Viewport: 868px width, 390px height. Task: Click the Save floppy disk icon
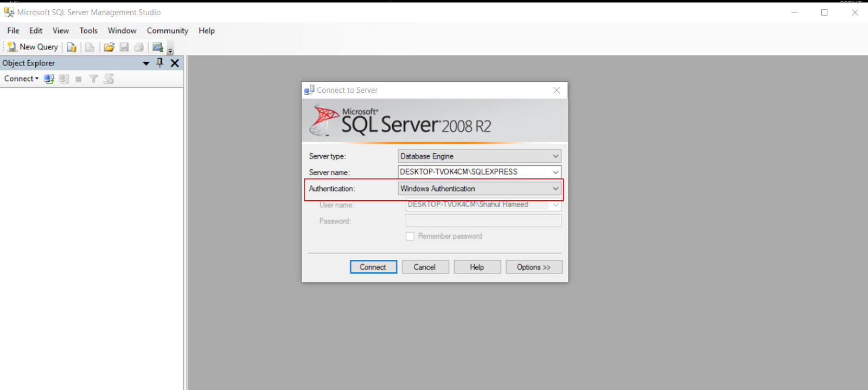point(124,47)
